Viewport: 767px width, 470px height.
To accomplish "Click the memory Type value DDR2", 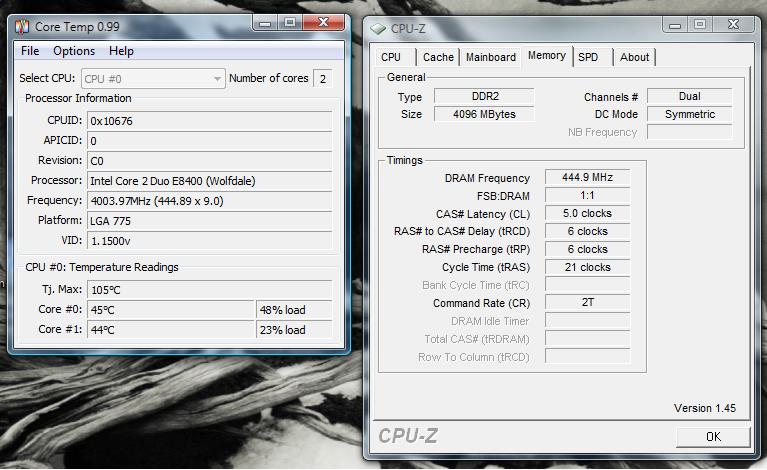I will [x=484, y=96].
